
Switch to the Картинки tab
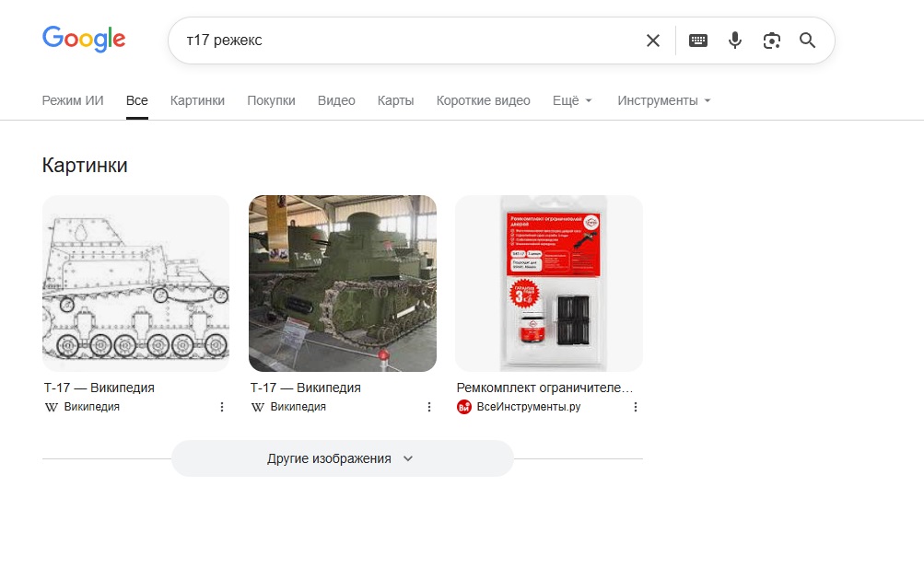click(x=197, y=100)
